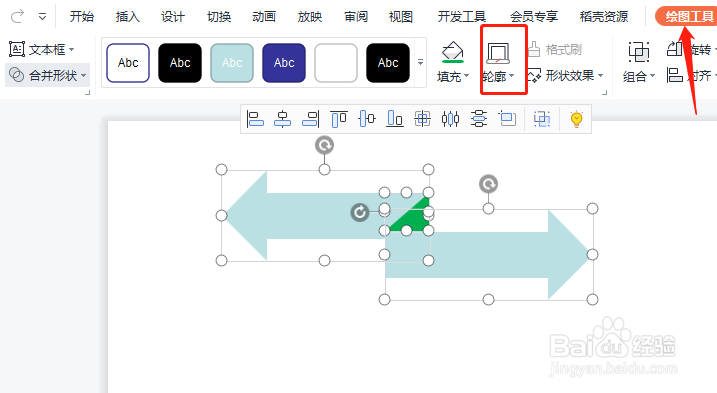Click the equal size icon in floating toolbar
The width and height of the screenshot is (717, 393).
click(x=507, y=119)
